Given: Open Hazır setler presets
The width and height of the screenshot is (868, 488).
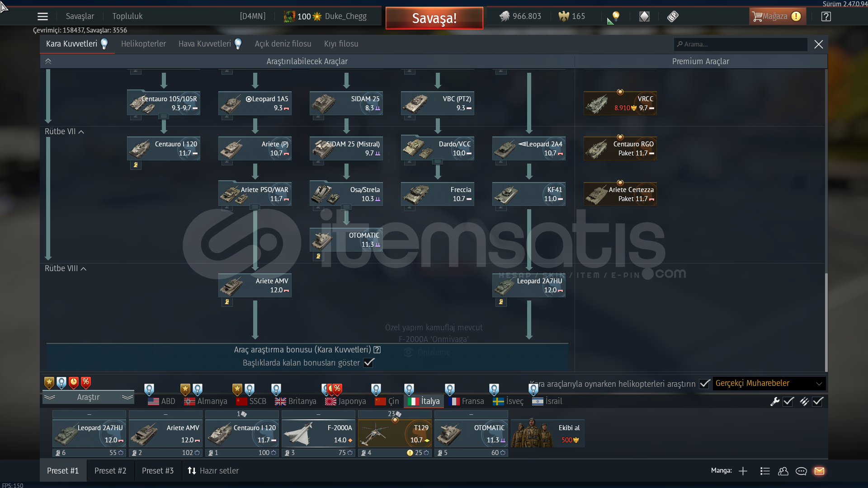Looking at the screenshot, I should point(213,471).
